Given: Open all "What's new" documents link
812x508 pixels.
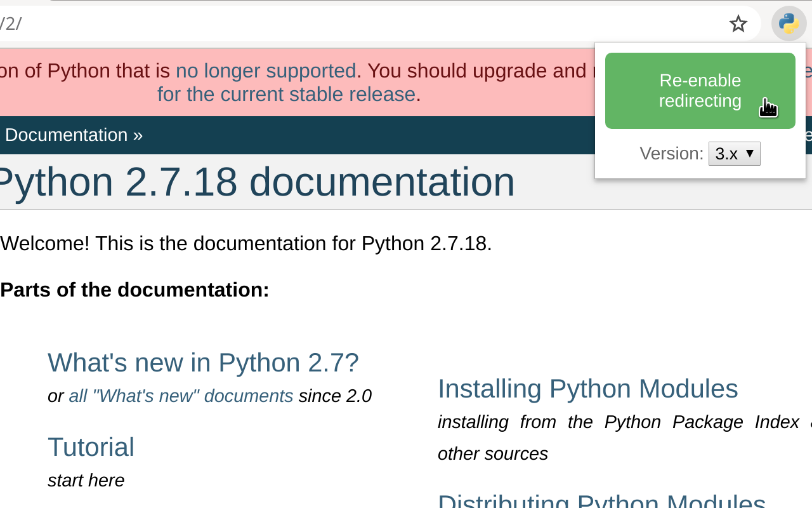Looking at the screenshot, I should pos(181,396).
